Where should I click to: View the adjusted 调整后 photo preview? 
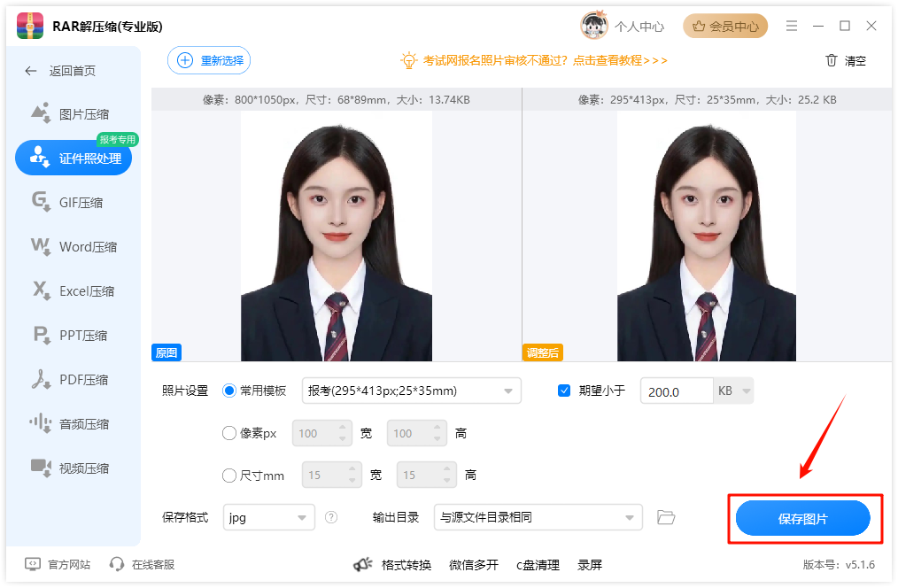[707, 236]
